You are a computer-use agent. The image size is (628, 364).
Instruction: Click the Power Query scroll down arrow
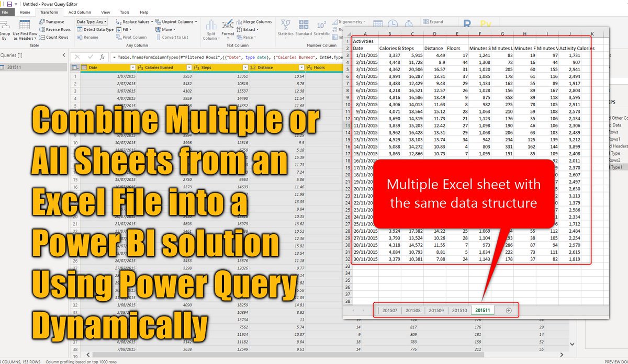coord(573,345)
